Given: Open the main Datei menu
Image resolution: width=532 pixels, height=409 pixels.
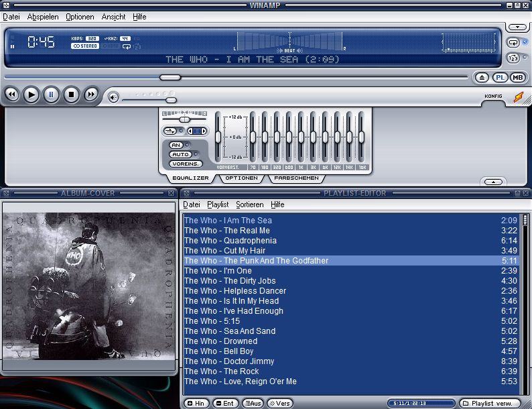Looking at the screenshot, I should (11, 17).
